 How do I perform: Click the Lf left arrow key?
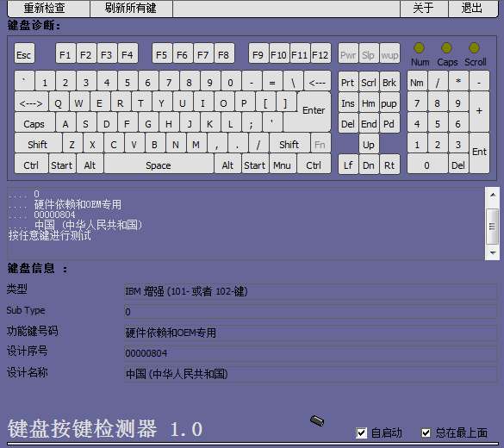pos(348,164)
